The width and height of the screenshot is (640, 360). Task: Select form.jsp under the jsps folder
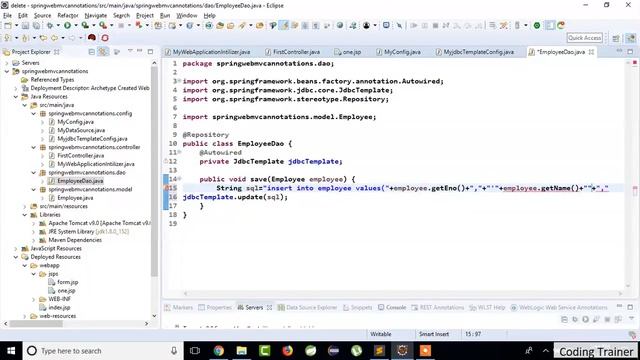(x=67, y=282)
